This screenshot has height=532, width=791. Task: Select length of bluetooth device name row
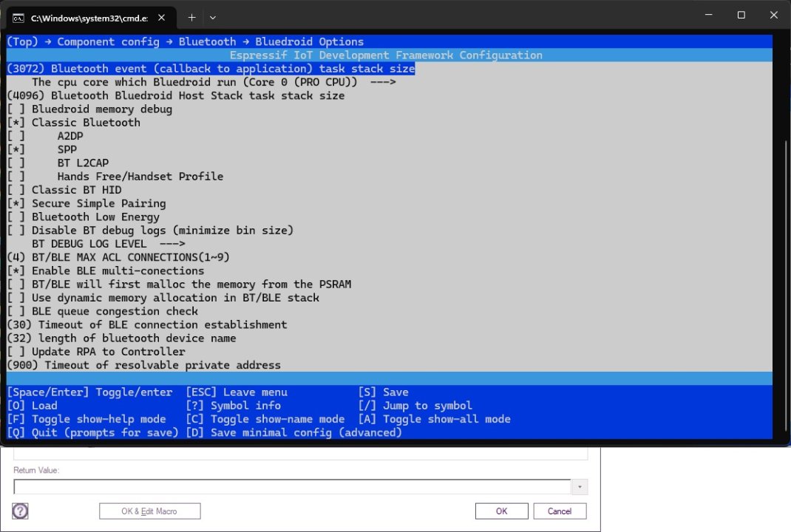[121, 338]
